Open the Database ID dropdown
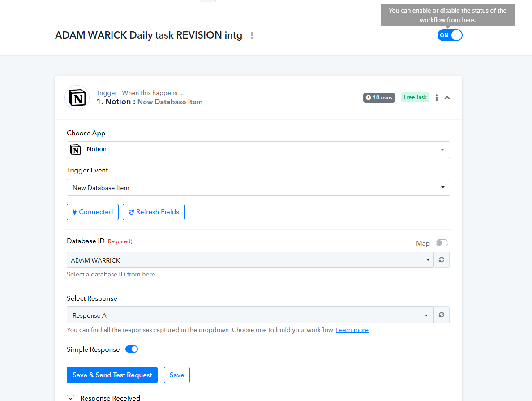The width and height of the screenshot is (532, 401). click(x=250, y=260)
